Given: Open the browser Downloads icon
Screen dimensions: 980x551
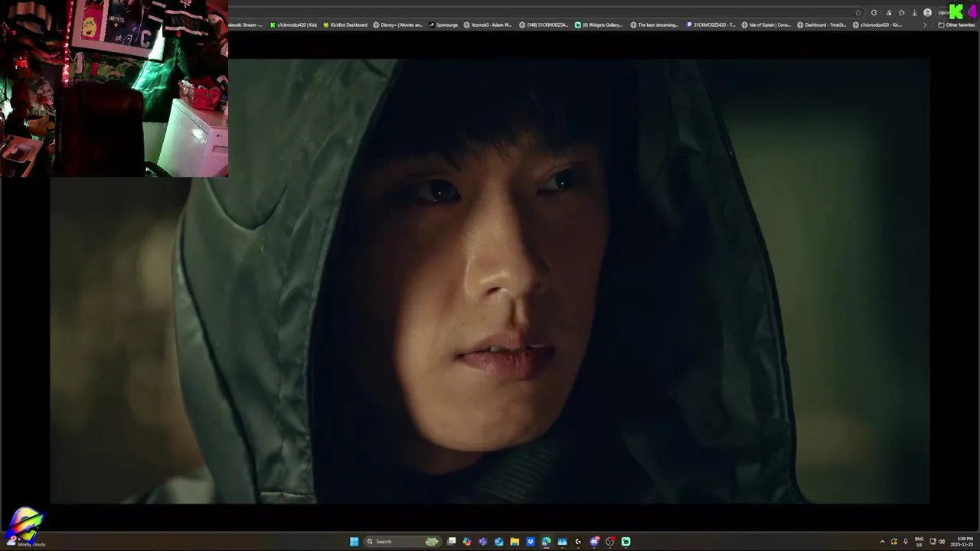Looking at the screenshot, I should [914, 13].
